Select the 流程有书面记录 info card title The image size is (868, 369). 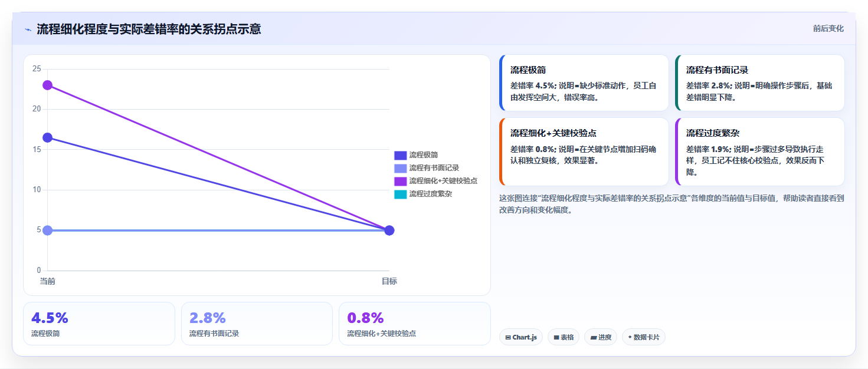point(718,70)
